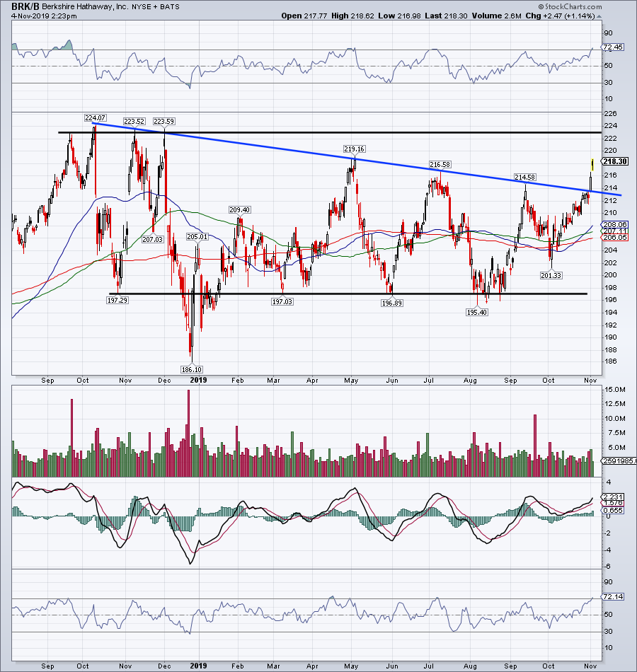Click the 197.29 low label
Image resolution: width=637 pixels, height=672 pixels.
pos(117,301)
